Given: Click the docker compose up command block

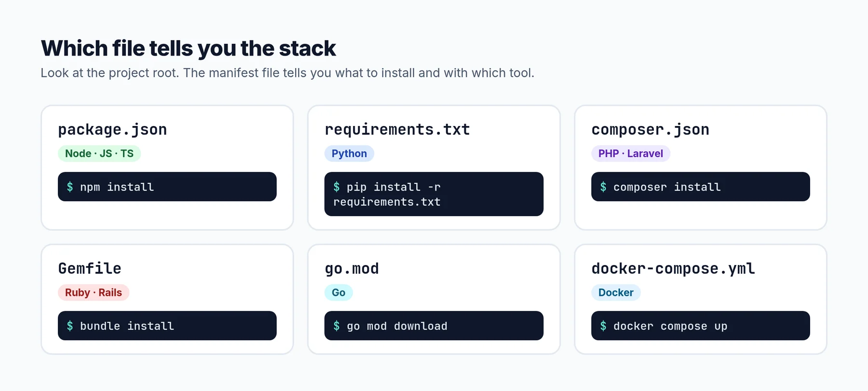Looking at the screenshot, I should (701, 326).
